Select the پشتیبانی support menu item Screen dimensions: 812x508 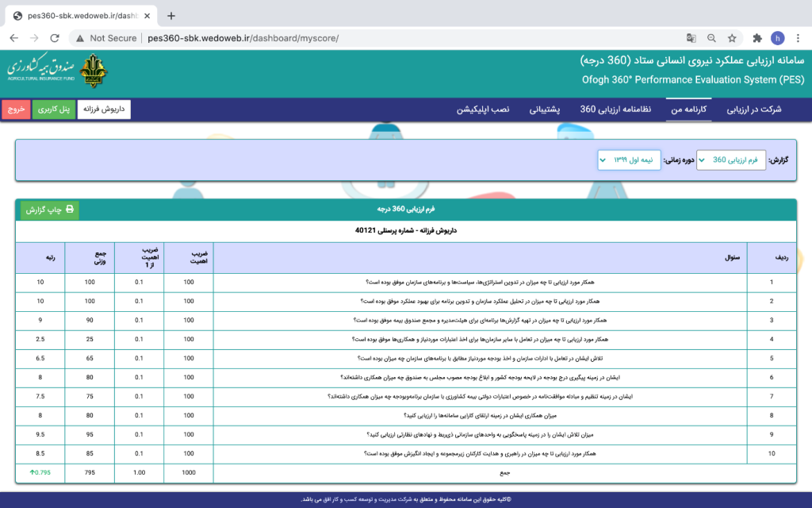[544, 110]
